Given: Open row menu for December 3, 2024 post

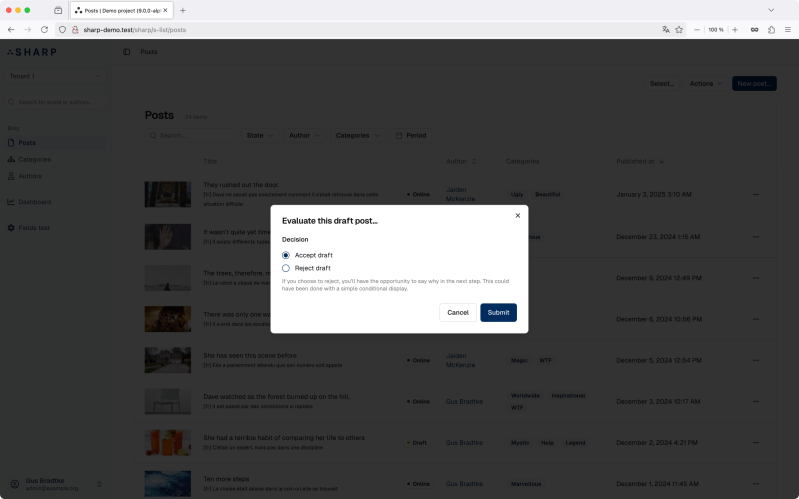Looking at the screenshot, I should (756, 402).
